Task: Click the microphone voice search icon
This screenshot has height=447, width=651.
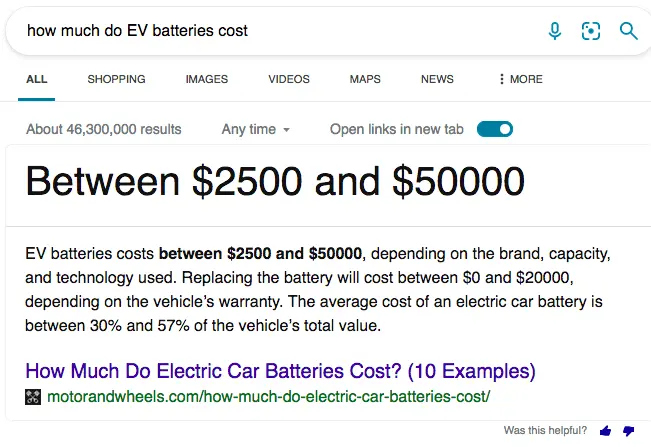Action: (555, 31)
